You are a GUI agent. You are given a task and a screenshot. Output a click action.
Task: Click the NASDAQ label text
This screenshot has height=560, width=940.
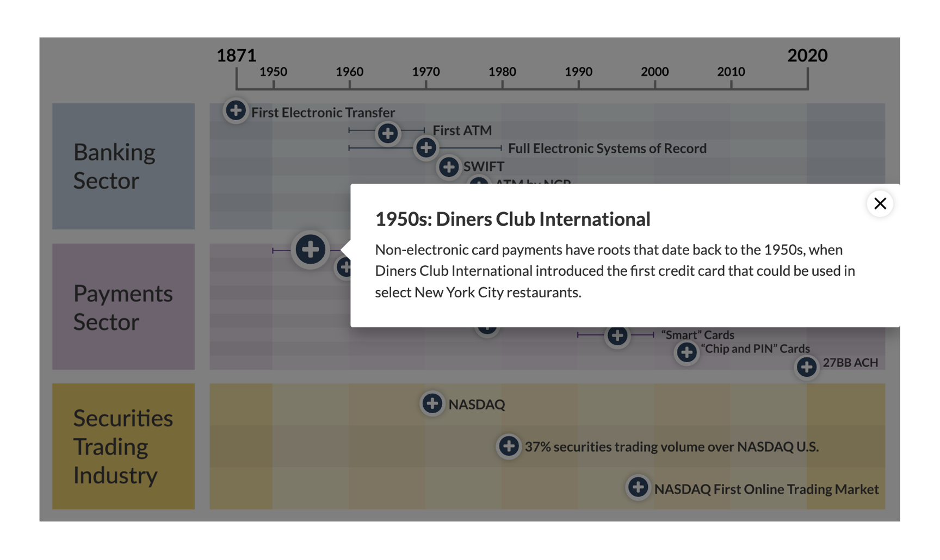(x=477, y=405)
